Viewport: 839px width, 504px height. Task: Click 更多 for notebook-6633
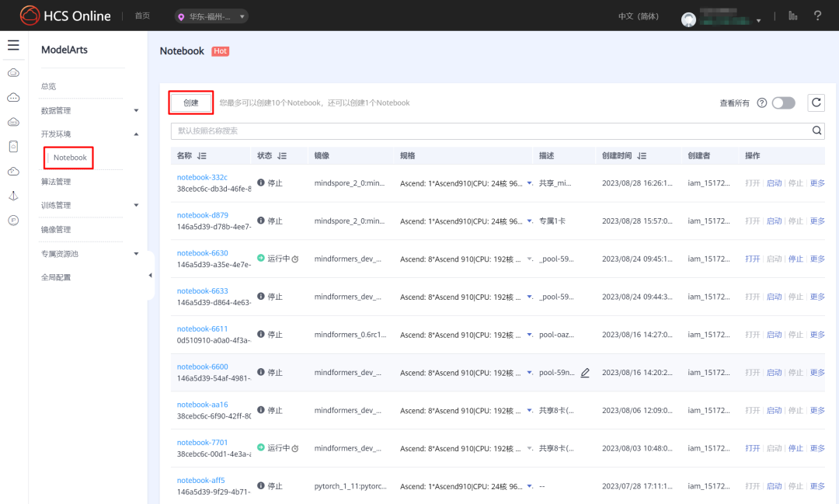pos(817,297)
